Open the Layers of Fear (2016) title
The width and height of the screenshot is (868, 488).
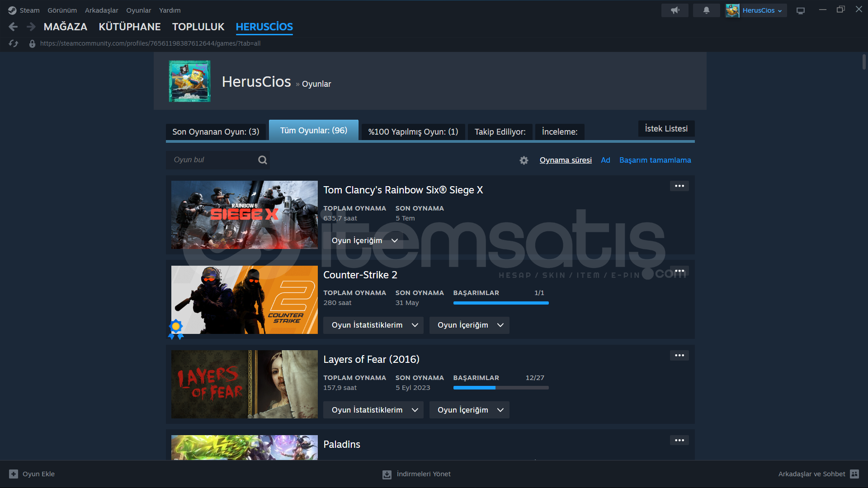(371, 360)
